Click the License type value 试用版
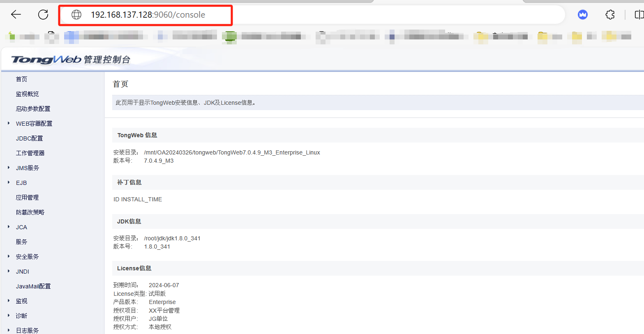The image size is (644, 334). (x=157, y=294)
